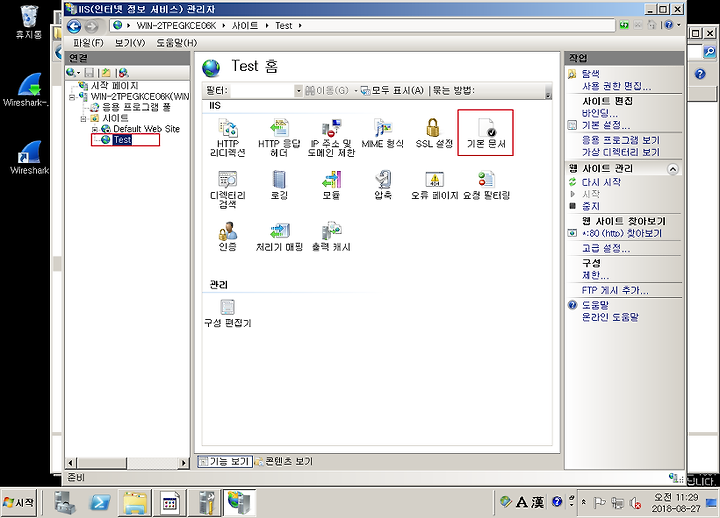Click the up-folder icon in 연결 toolbar

[x=106, y=73]
